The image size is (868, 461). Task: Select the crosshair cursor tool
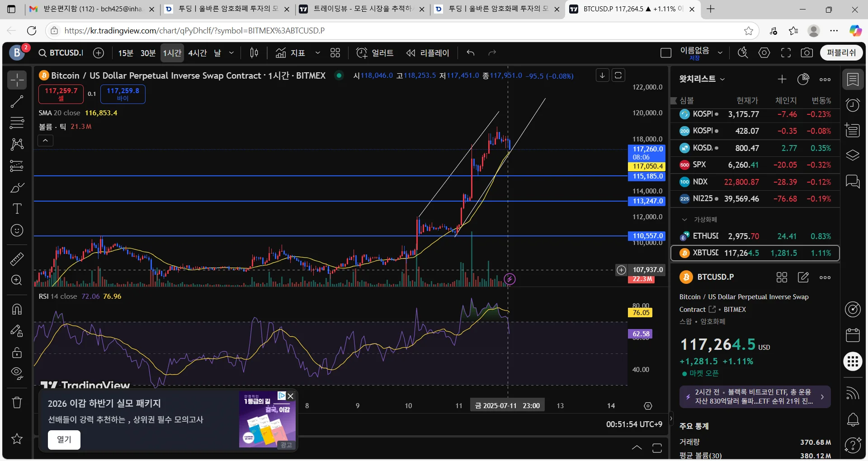tap(17, 80)
